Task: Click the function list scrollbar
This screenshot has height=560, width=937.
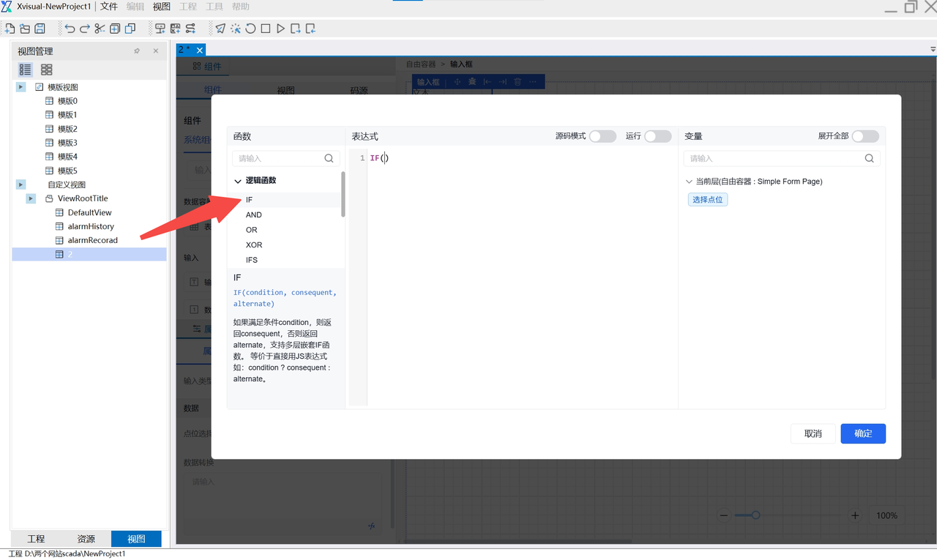Action: pos(343,194)
